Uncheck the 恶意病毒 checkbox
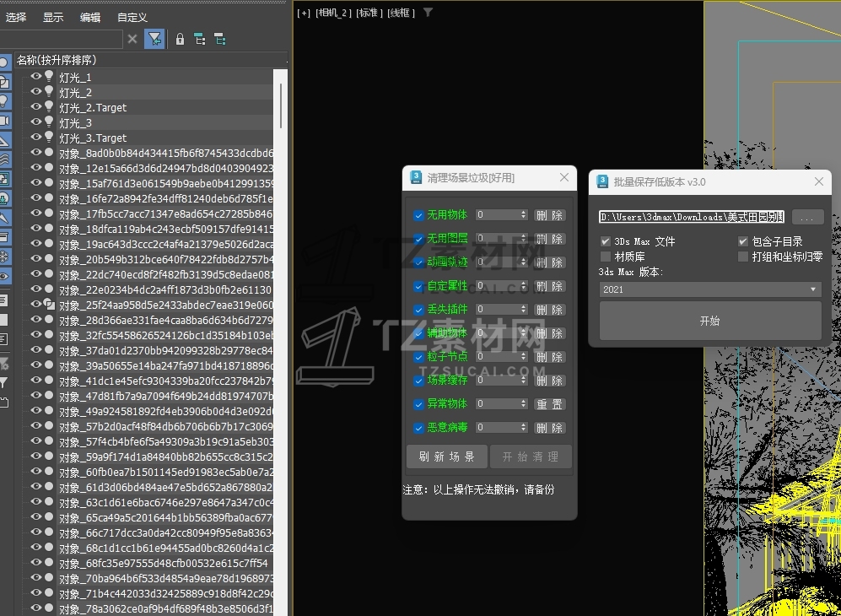 (419, 428)
